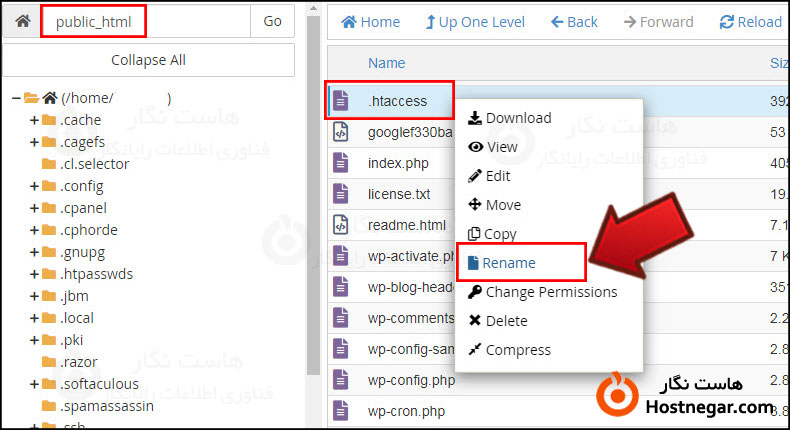This screenshot has width=790, height=430.
Task: Select the license.txt file icon
Action: (x=341, y=194)
